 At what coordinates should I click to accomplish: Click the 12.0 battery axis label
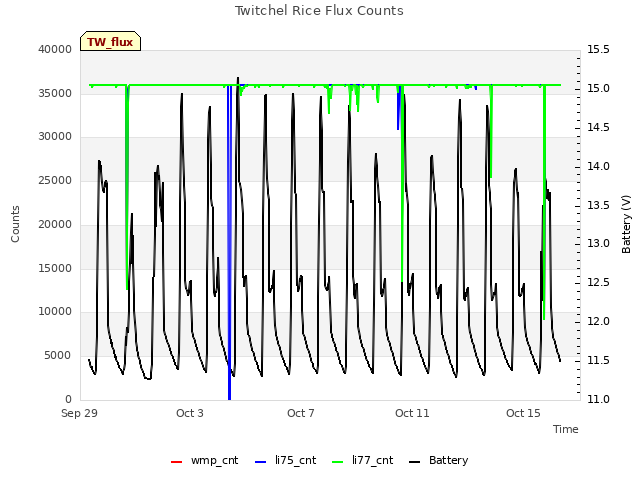598,322
